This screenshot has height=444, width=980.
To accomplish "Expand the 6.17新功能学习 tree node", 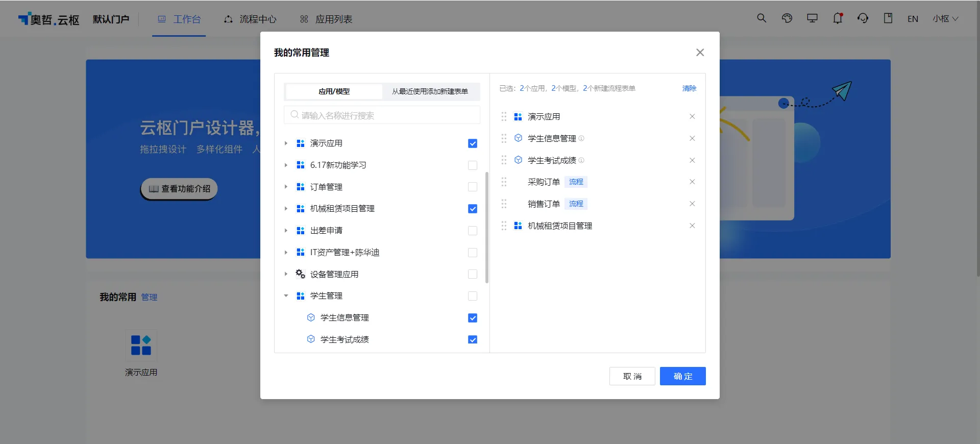I will 286,165.
